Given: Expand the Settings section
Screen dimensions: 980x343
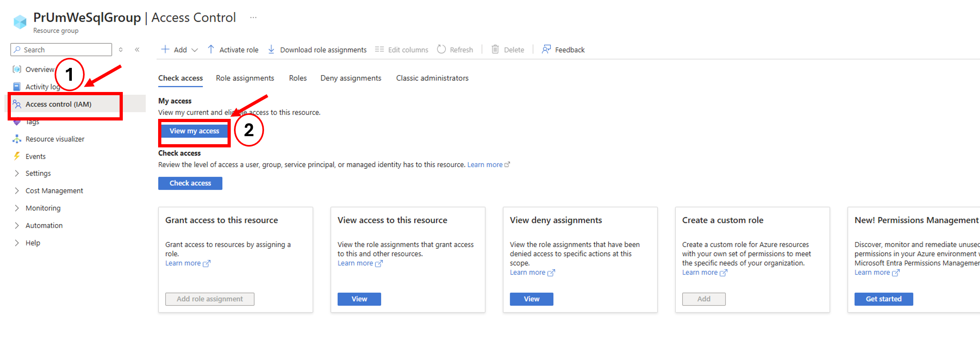Looking at the screenshot, I should pyautogui.click(x=38, y=173).
